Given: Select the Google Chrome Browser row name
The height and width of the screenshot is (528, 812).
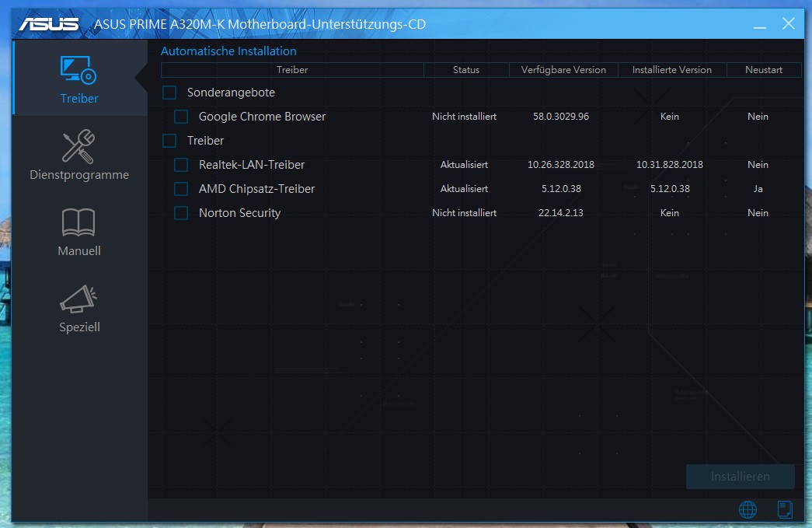Looking at the screenshot, I should (262, 117).
